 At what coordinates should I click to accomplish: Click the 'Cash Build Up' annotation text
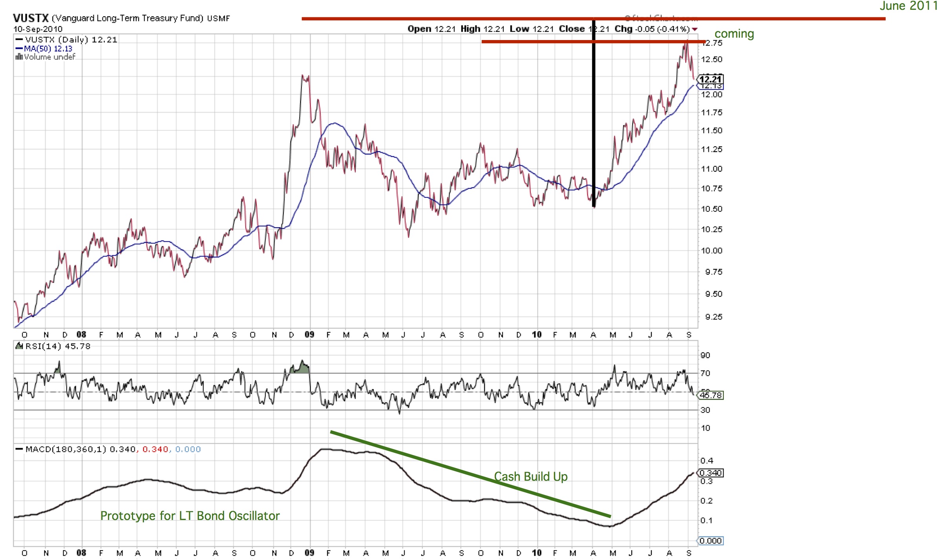click(x=531, y=476)
